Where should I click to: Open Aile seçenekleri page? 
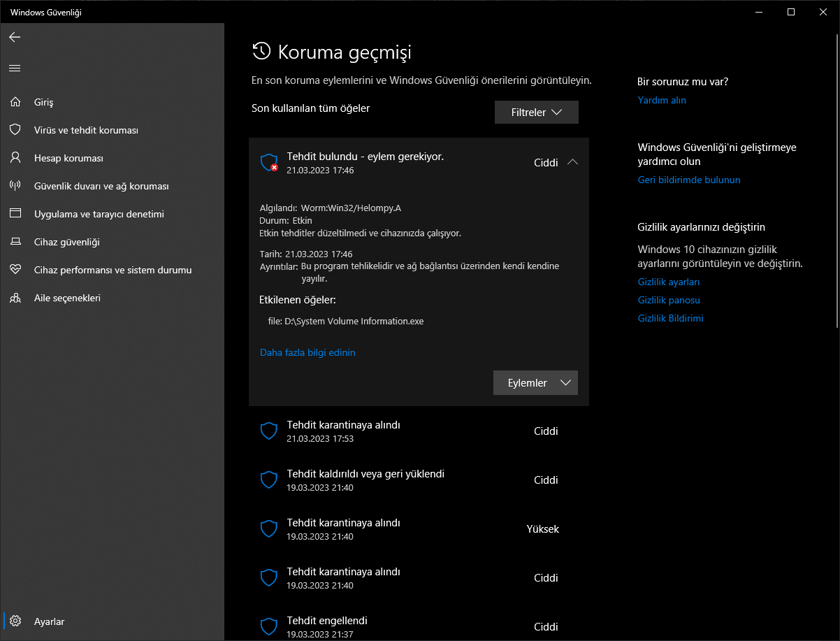(x=112, y=298)
